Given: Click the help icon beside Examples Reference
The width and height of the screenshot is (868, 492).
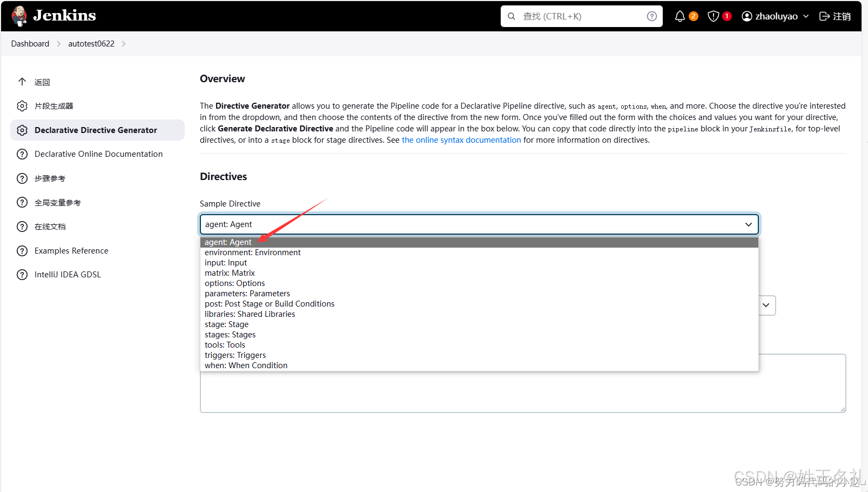Looking at the screenshot, I should [22, 251].
